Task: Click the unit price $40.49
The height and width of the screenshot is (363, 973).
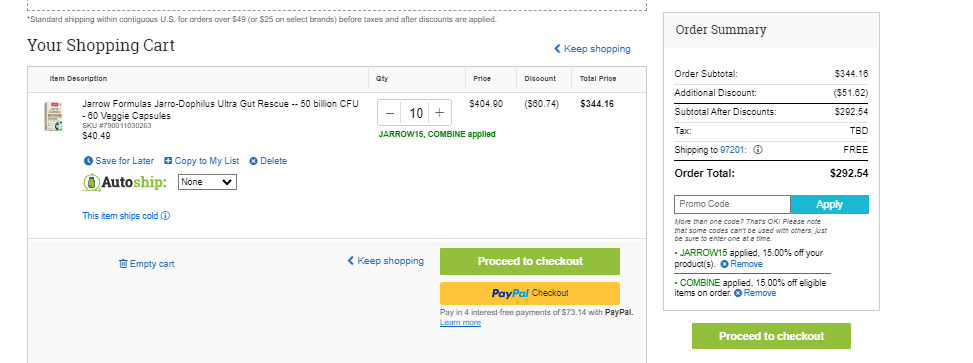Action: pos(96,136)
